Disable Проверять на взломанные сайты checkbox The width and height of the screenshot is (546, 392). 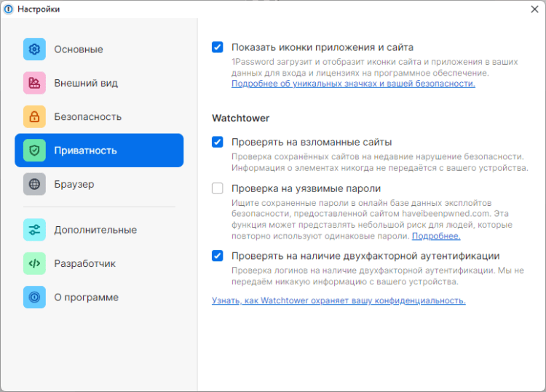point(218,142)
